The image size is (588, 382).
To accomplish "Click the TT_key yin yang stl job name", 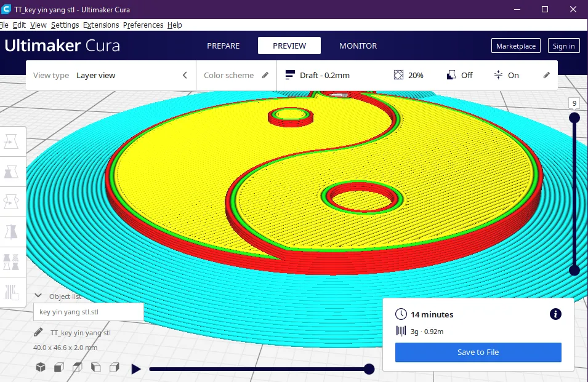I will [x=80, y=333].
